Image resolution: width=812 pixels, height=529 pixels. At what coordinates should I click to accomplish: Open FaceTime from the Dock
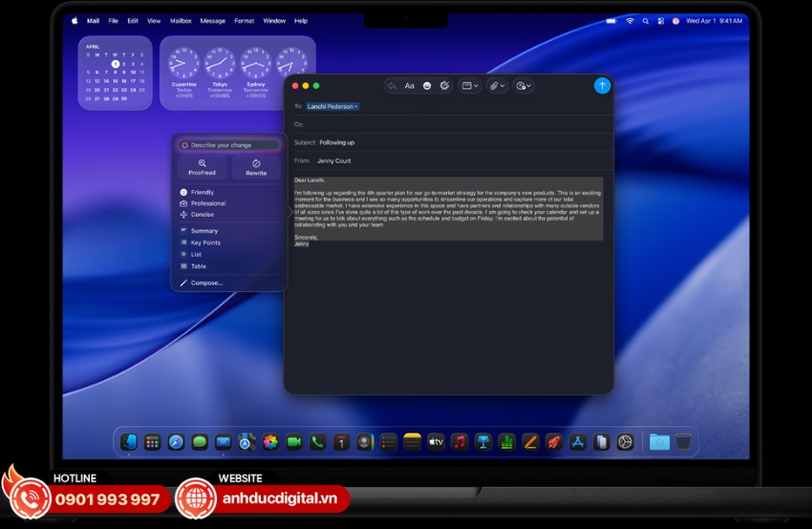tap(293, 442)
